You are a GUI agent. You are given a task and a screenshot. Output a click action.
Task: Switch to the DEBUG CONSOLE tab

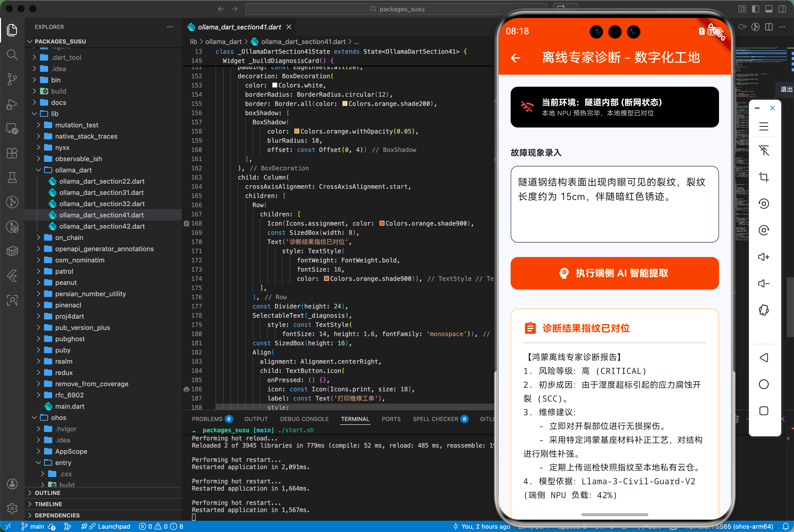304,419
